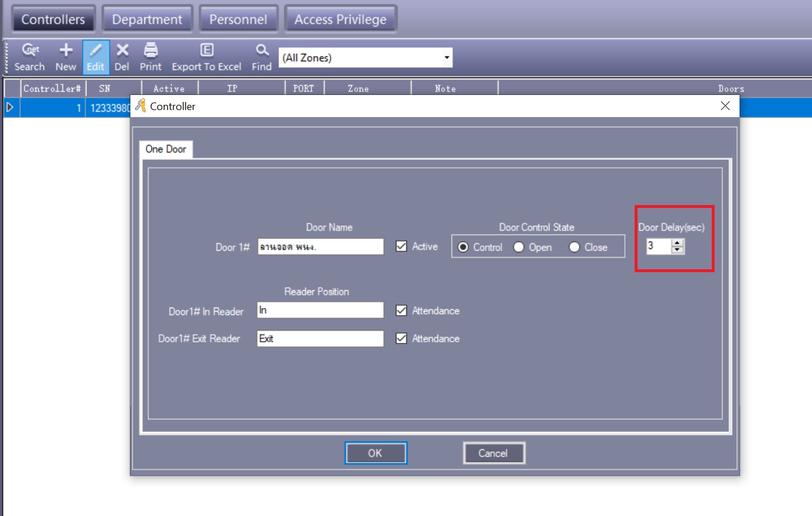Select the Close door control state

click(574, 247)
